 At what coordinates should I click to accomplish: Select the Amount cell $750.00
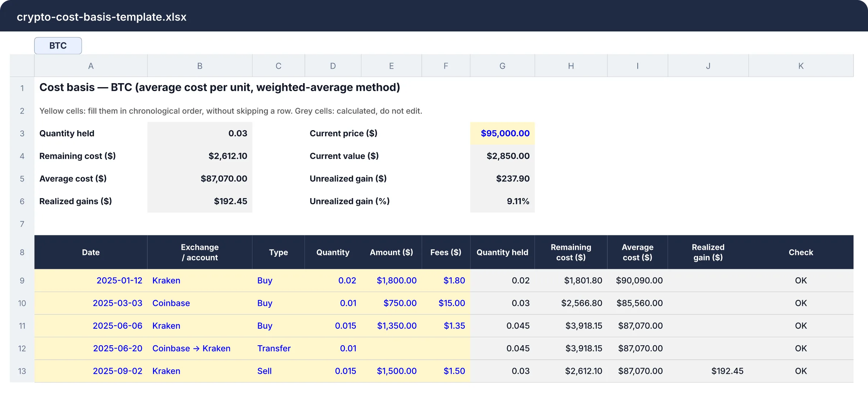[391, 303]
